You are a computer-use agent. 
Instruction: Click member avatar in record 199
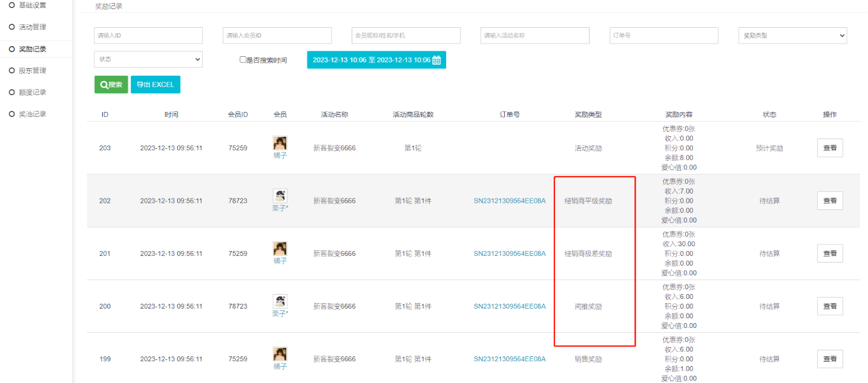coord(280,354)
